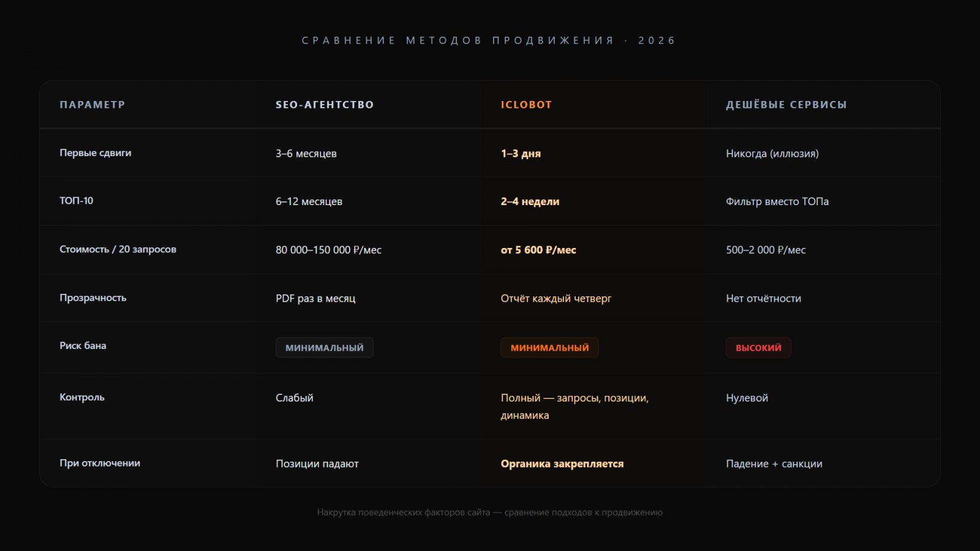
Task: Click the 'Полный — запросы, позиции, динамика' cell
Action: 575,407
